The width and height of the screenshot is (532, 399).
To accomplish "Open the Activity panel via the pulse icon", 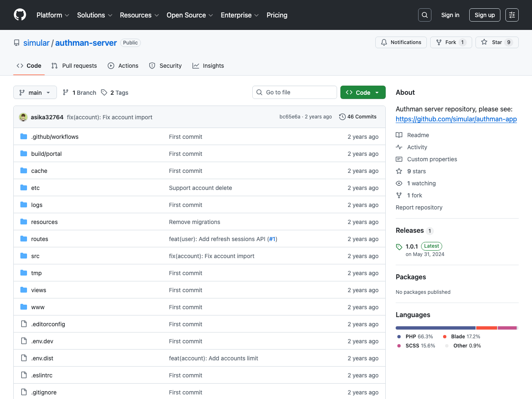I will [399, 147].
